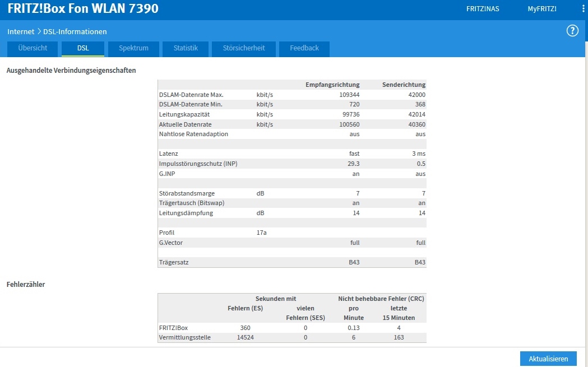Image resolution: width=588 pixels, height=367 pixels.
Task: Select the Fehlerzähler heading
Action: (25, 285)
